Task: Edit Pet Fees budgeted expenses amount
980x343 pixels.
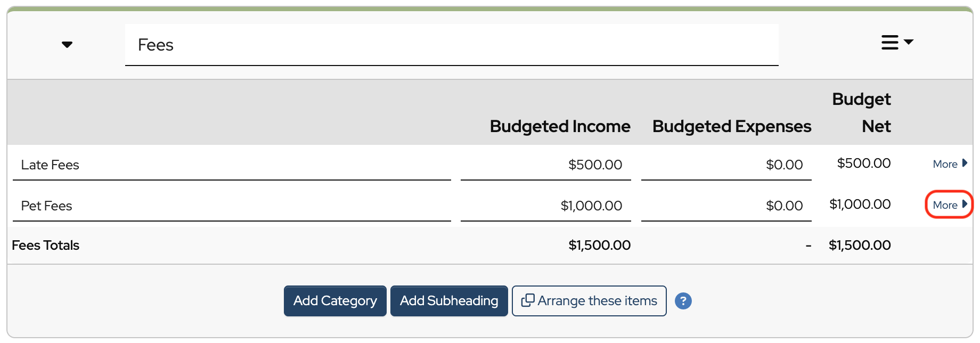Action: pyautogui.click(x=726, y=206)
